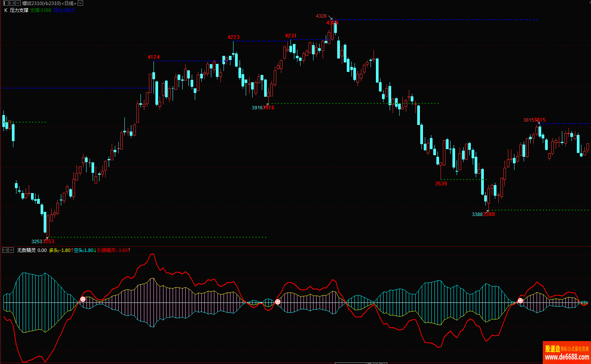Open the 无敌精灵 panel dropdown arrow

click(x=11, y=250)
